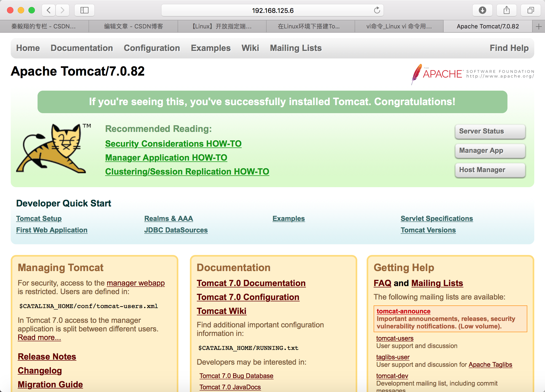The image size is (545, 392).
Task: Open the Tomcat Wiki link
Action: 222,311
